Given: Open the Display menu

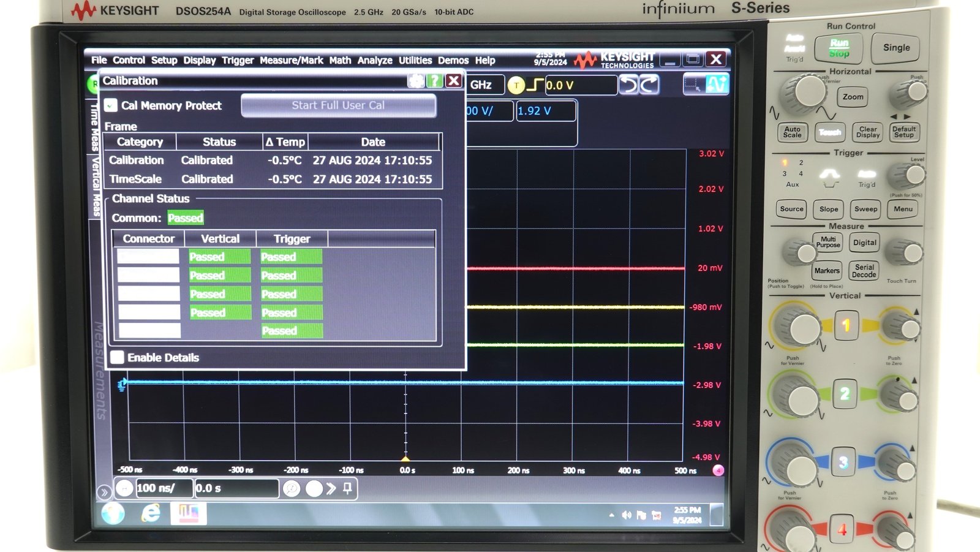Looking at the screenshot, I should point(200,60).
